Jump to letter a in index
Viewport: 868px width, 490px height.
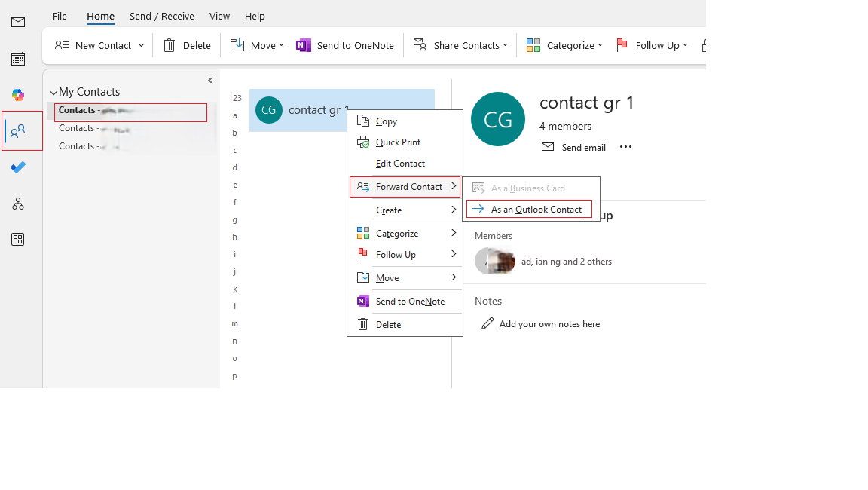[235, 116]
